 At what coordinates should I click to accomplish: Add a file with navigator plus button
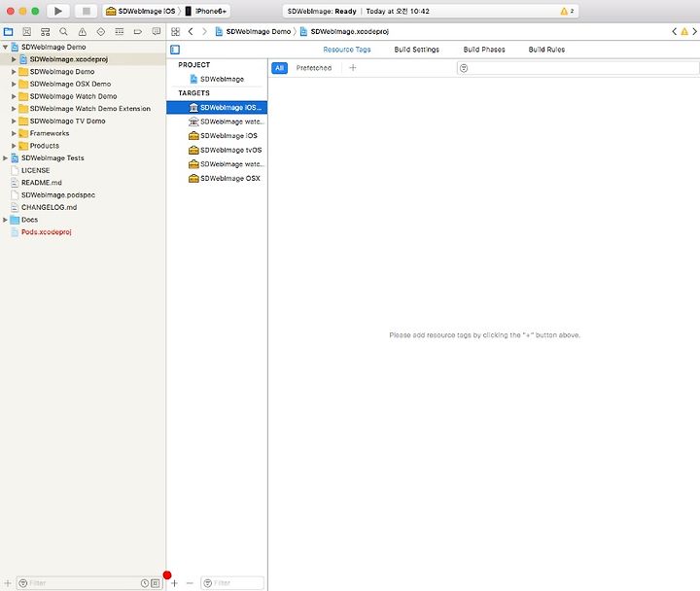click(x=8, y=583)
